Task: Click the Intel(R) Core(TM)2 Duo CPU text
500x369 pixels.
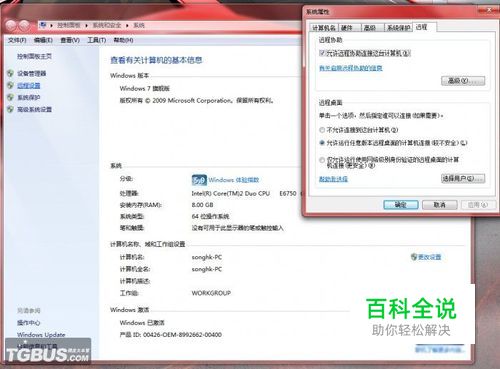Action: pyautogui.click(x=230, y=193)
